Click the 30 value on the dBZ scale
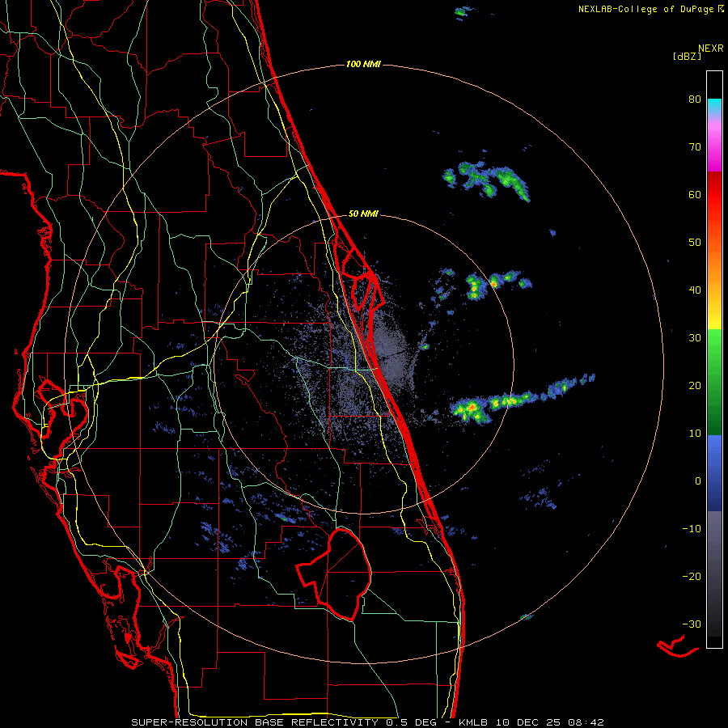Screen dimensions: 728x728 [695, 337]
